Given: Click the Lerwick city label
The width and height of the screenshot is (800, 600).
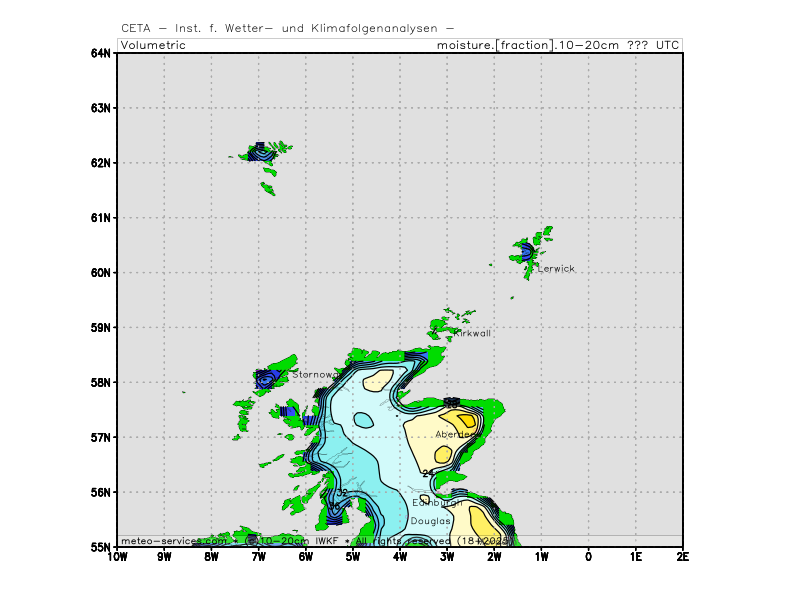Looking at the screenshot, I should [556, 269].
